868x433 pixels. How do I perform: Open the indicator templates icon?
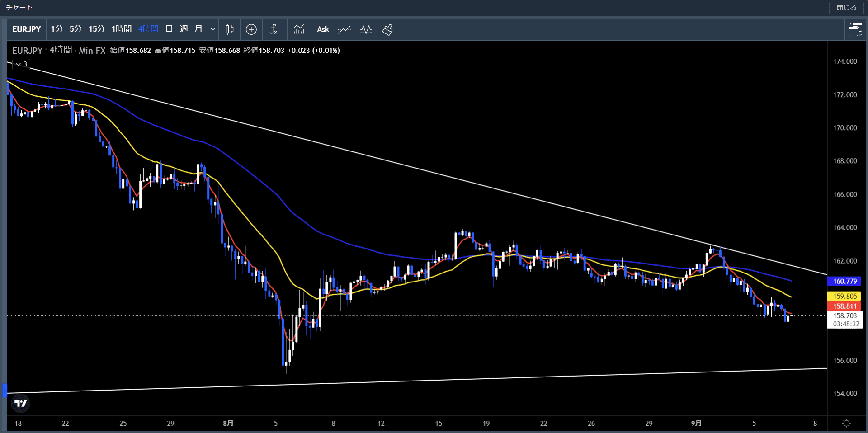coord(299,29)
